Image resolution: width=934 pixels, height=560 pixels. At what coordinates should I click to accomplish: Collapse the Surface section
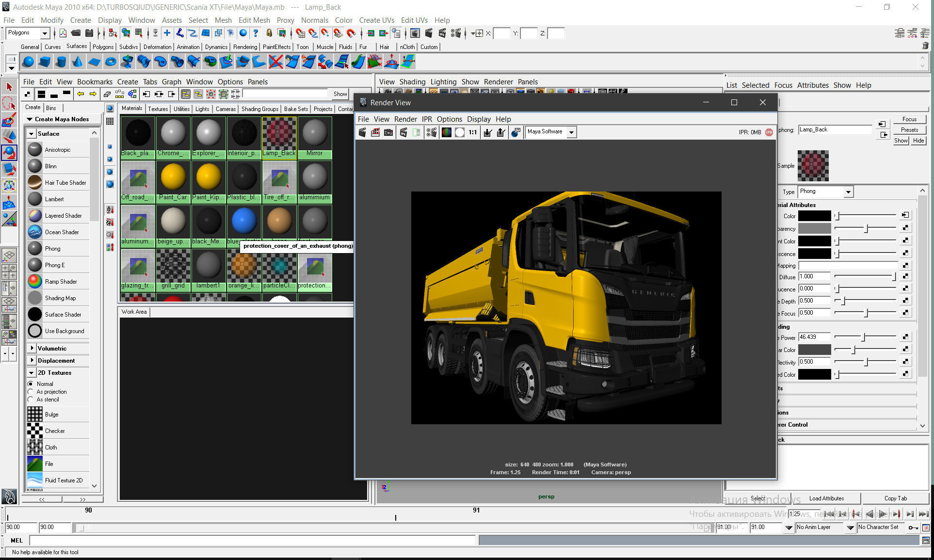32,133
